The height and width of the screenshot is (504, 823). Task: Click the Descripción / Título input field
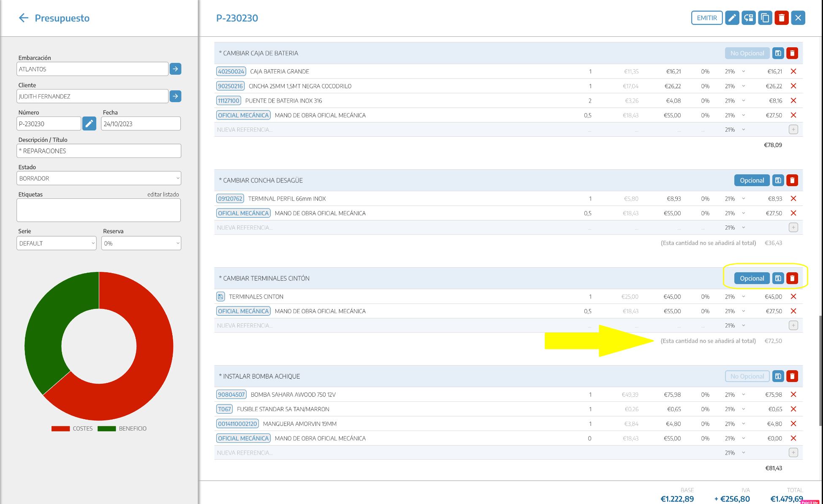pyautogui.click(x=99, y=151)
